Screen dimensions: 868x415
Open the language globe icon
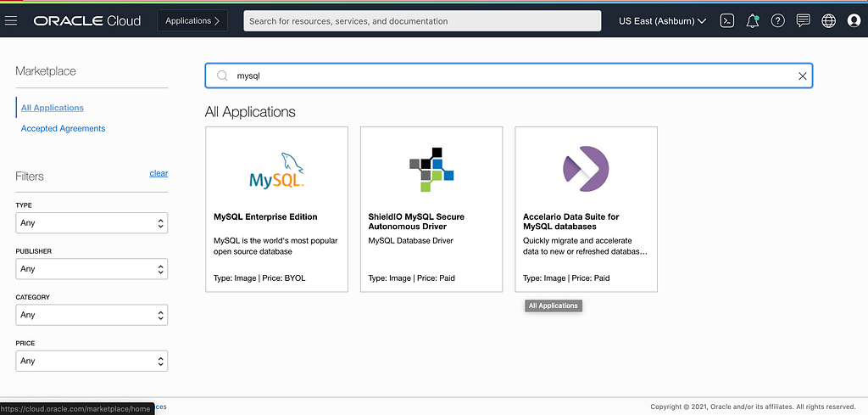pos(828,21)
